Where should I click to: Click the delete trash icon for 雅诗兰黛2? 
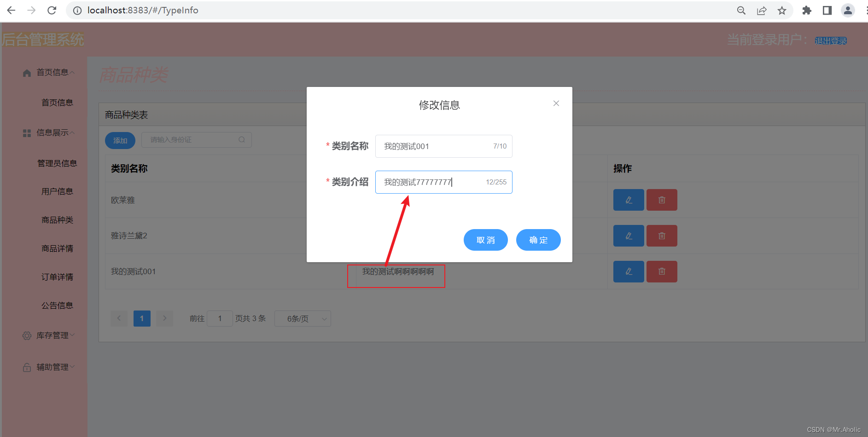point(662,236)
